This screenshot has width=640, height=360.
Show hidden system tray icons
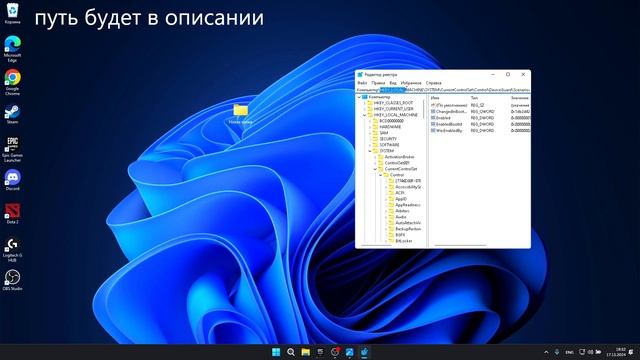pos(546,352)
